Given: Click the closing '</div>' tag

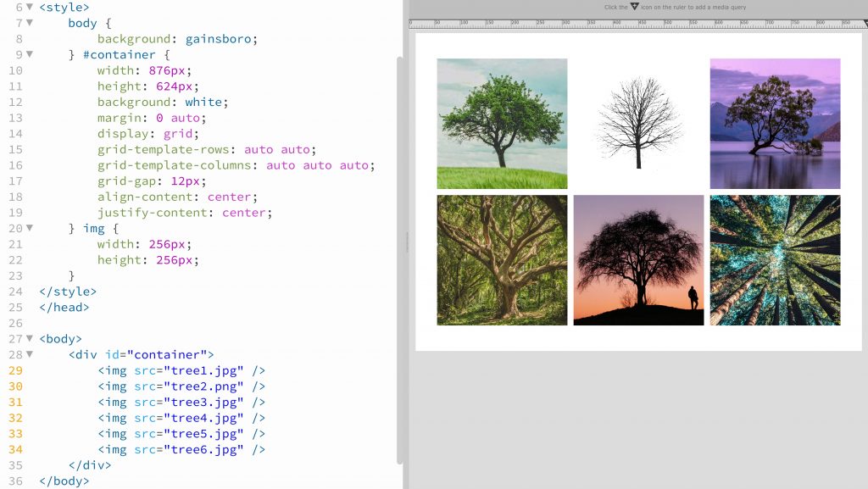Looking at the screenshot, I should pyautogui.click(x=90, y=465).
